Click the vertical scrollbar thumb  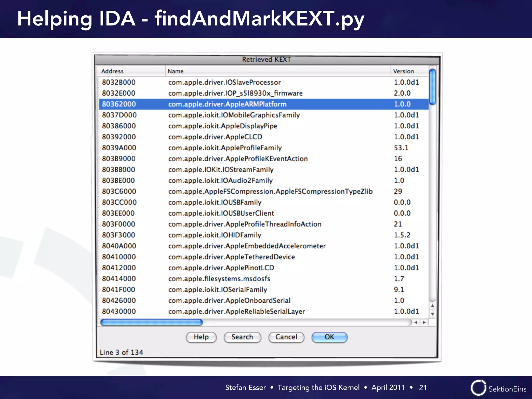433,87
